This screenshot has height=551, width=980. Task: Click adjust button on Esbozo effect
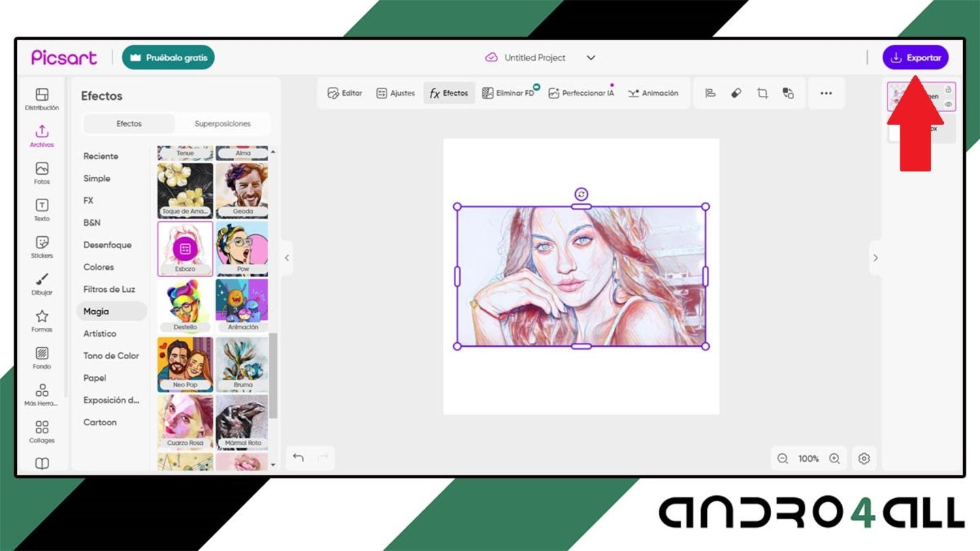click(x=185, y=248)
